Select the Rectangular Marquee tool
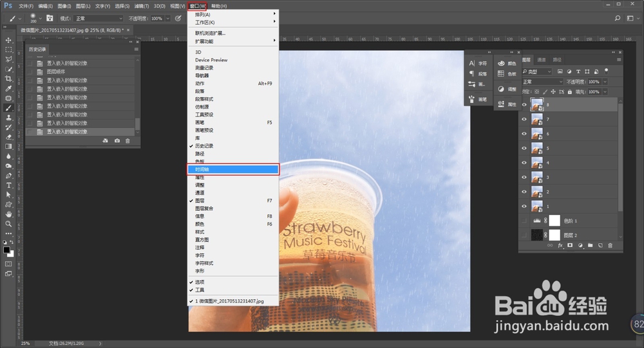The image size is (644, 348). 8,50
